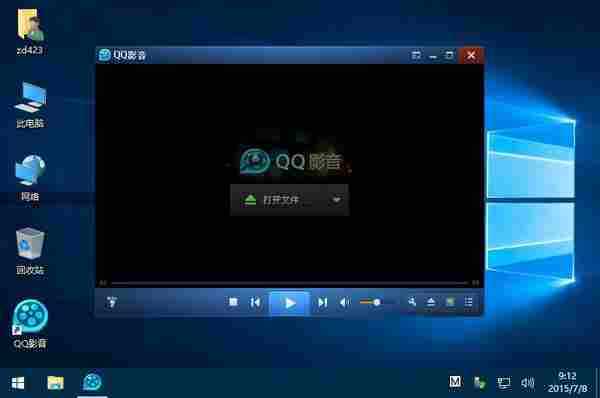The height and width of the screenshot is (398, 600).
Task: Open the main menu icon at bottom-left of player
Action: (x=111, y=302)
